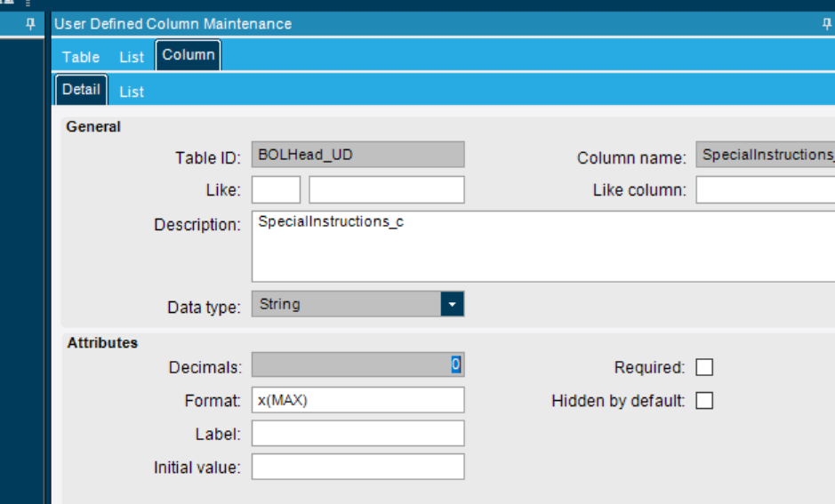
Task: Switch to the Table tab
Action: tap(81, 57)
